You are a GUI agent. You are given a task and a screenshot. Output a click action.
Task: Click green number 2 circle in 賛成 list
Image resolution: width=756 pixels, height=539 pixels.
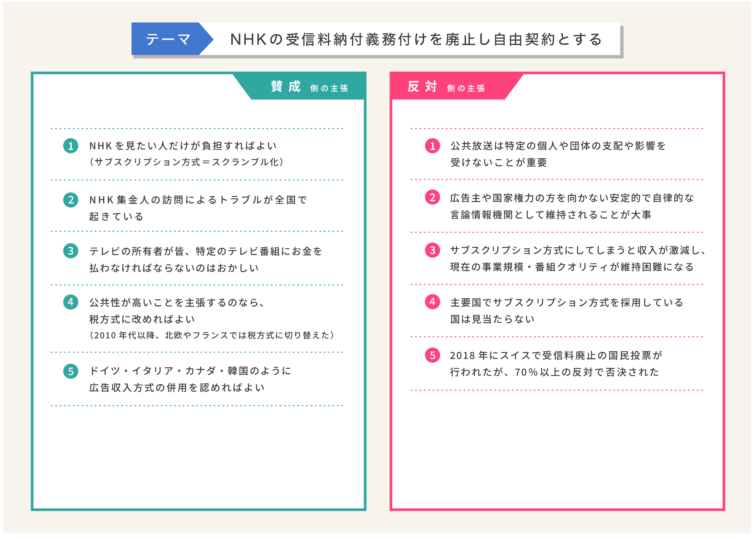[71, 200]
